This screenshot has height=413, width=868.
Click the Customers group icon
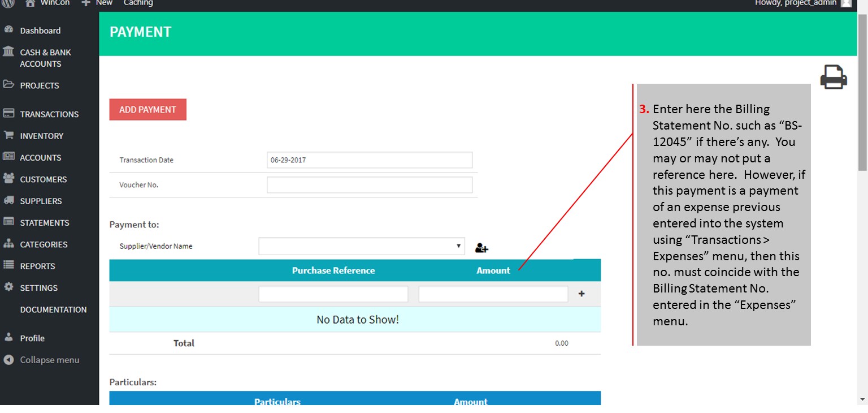(x=8, y=179)
